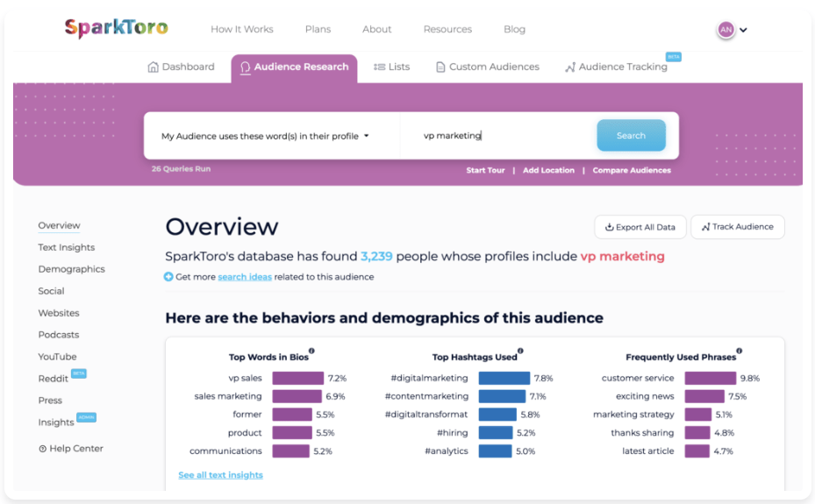
Task: Open the Plans page
Action: [x=318, y=30]
